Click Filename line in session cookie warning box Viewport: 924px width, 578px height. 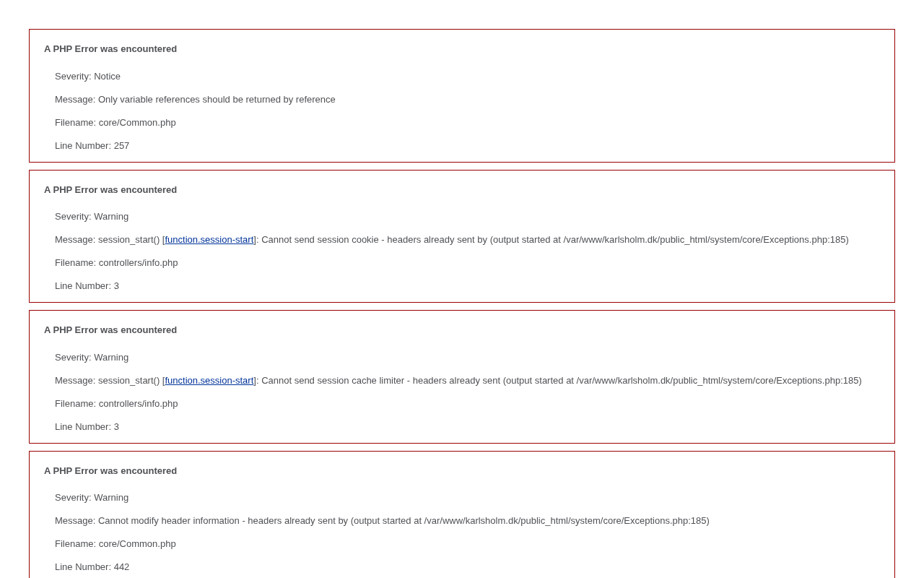tap(116, 263)
